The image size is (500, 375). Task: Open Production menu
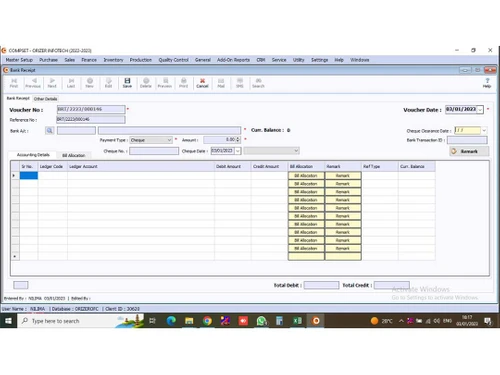point(141,60)
